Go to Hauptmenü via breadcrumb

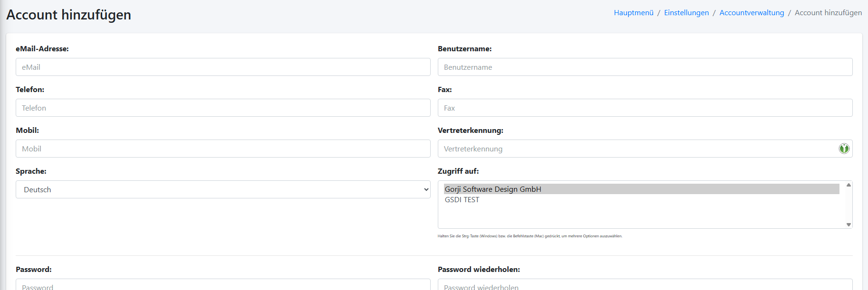633,13
